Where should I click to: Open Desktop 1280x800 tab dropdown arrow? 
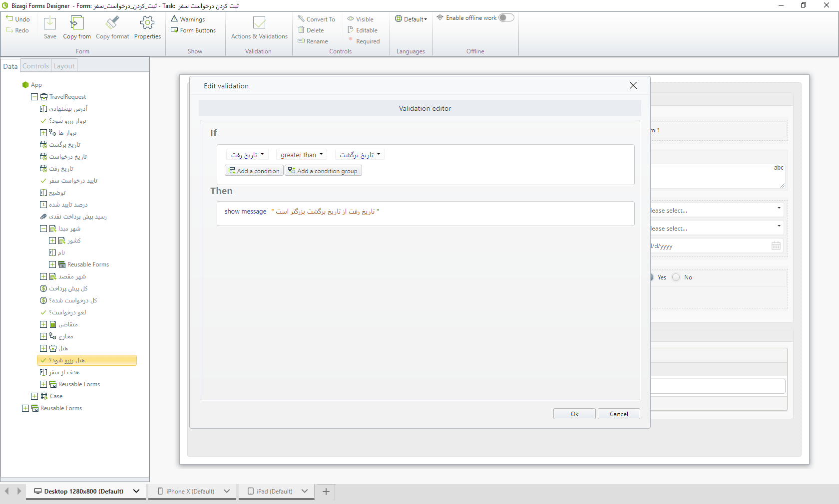tap(136, 492)
